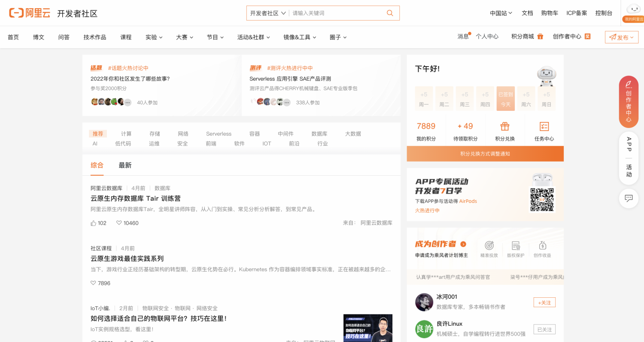644x342 pixels.
Task: Open the 控制台 console link
Action: tap(604, 13)
